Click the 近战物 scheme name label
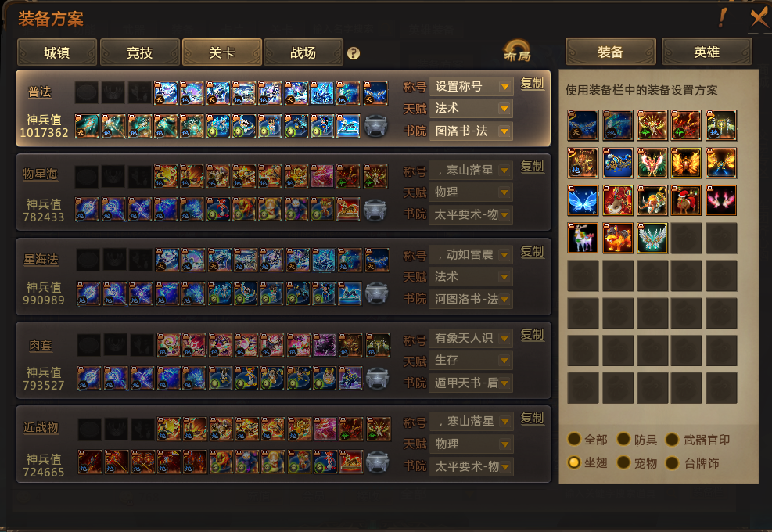The image size is (772, 532). click(x=41, y=427)
